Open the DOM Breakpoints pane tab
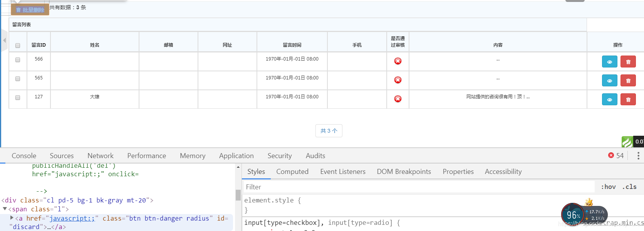 [404, 172]
